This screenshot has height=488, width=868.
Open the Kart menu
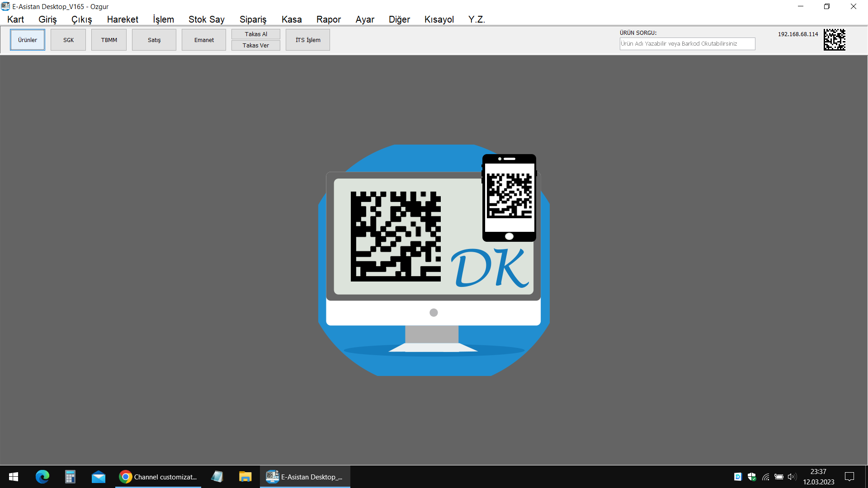pos(16,19)
